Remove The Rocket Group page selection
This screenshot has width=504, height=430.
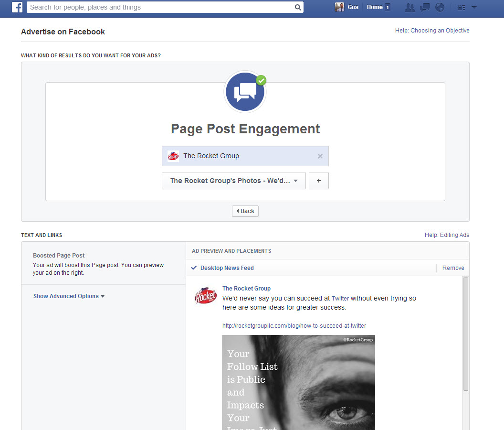tap(320, 156)
